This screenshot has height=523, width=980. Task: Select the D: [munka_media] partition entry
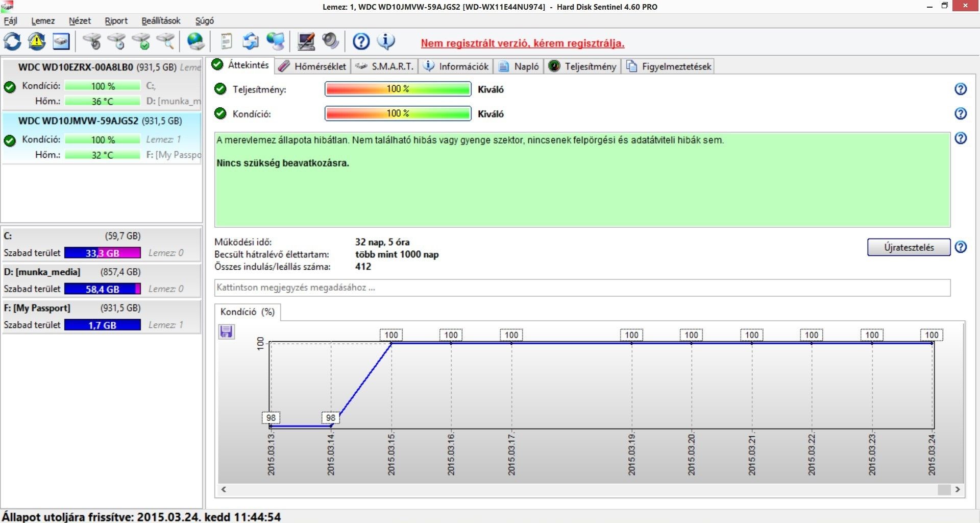point(102,280)
